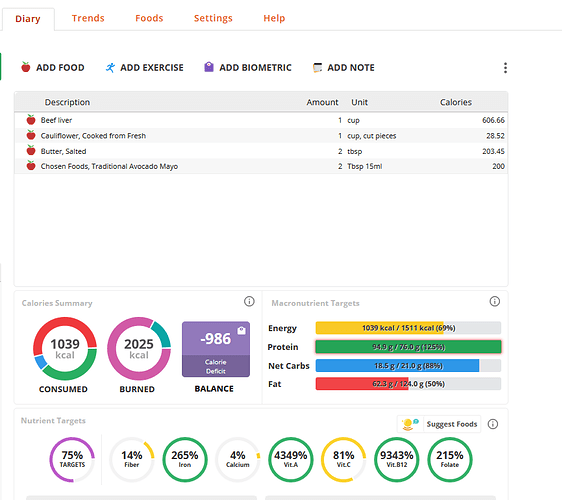The height and width of the screenshot is (500, 562).
Task: Click the Protein progress bar
Action: [x=408, y=347]
